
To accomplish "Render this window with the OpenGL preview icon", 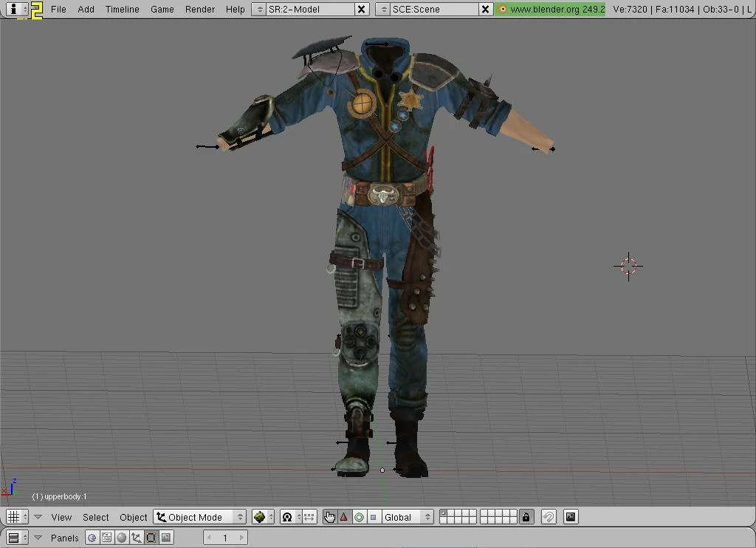I will click(571, 517).
